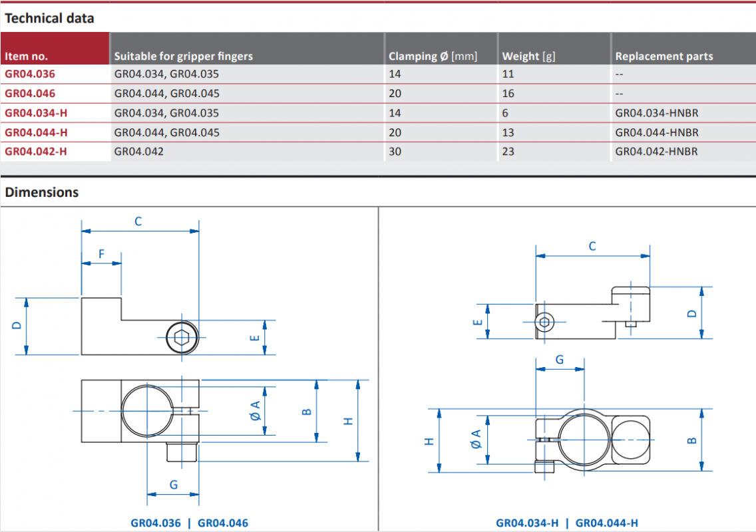This screenshot has height=532, width=756.
Task: Click the 'Dimensions' heading
Action: click(42, 192)
